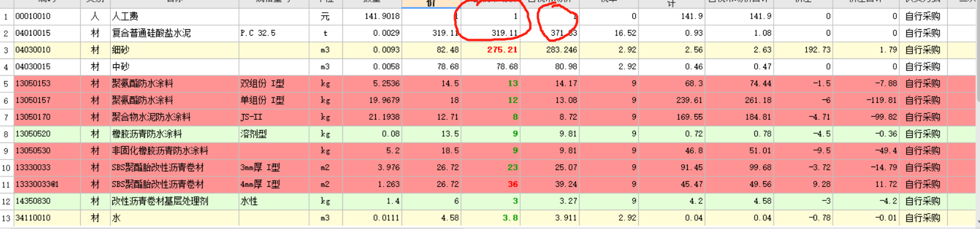Select the 细砂 name cell

[x=174, y=50]
